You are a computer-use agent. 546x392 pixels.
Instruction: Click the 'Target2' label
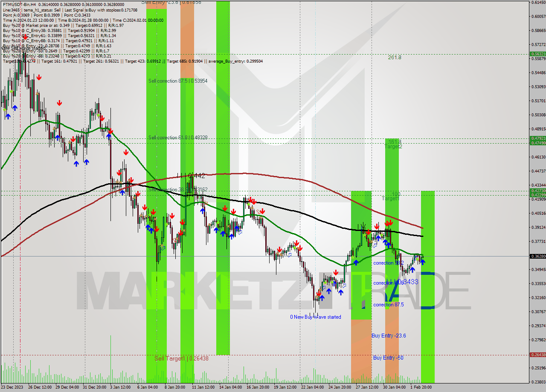click(x=393, y=146)
